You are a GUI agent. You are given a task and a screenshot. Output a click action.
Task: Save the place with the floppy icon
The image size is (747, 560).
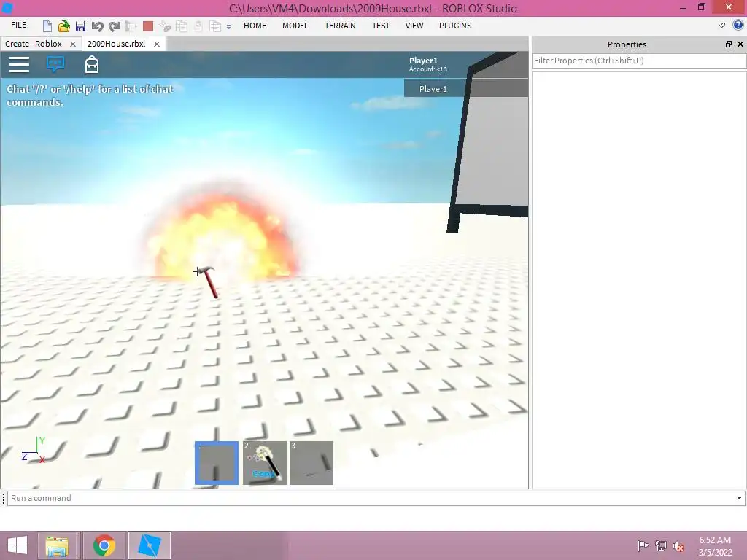coord(80,26)
